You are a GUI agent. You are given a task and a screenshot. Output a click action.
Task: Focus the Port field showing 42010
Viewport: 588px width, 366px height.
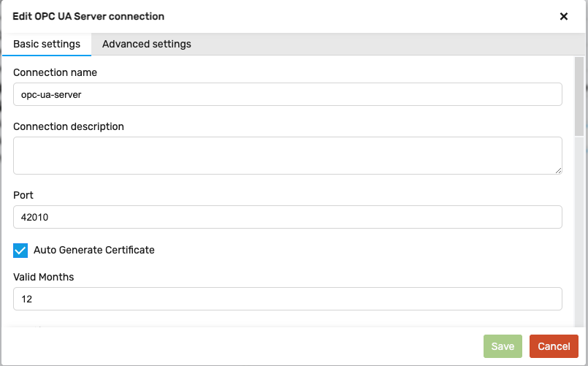pyautogui.click(x=288, y=217)
